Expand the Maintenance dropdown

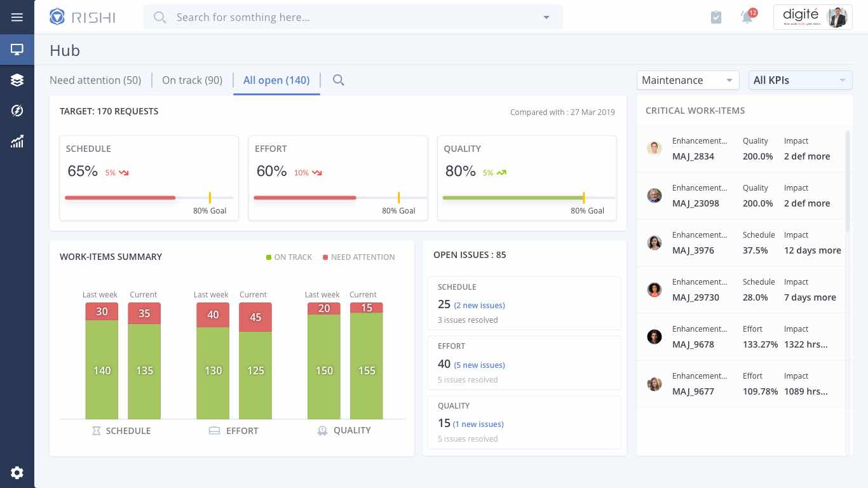click(688, 80)
